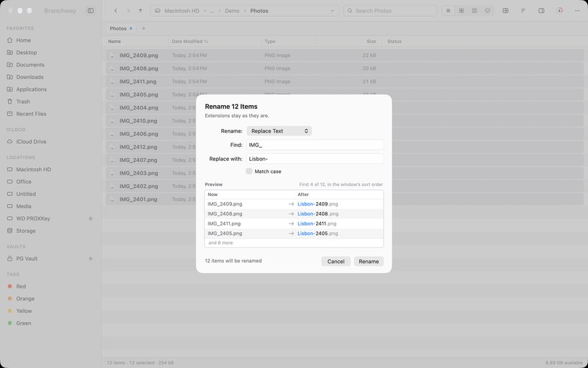Select the IMG_2409.png file row
This screenshot has width=588, height=368.
pyautogui.click(x=345, y=55)
